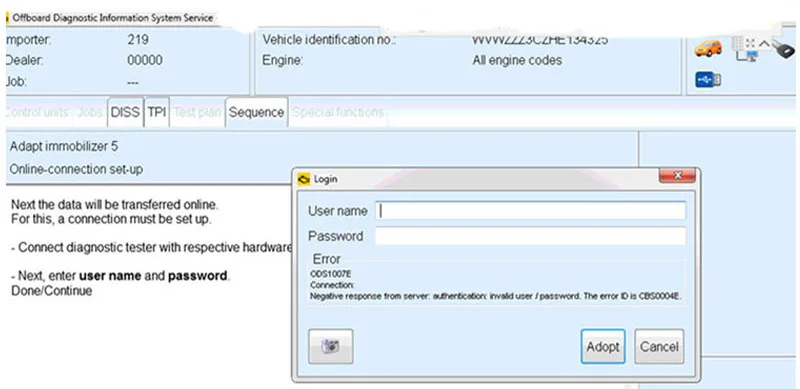Click the 'All engine codes' value

(x=517, y=60)
